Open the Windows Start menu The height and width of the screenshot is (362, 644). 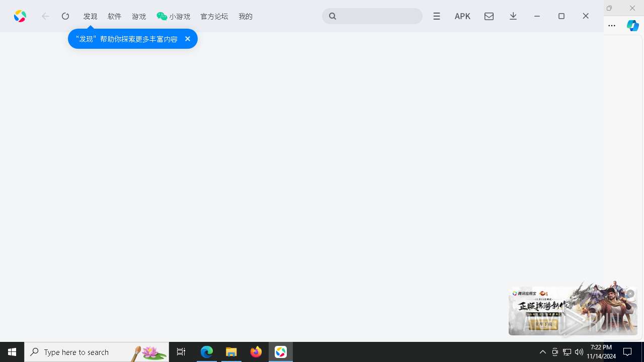point(12,352)
